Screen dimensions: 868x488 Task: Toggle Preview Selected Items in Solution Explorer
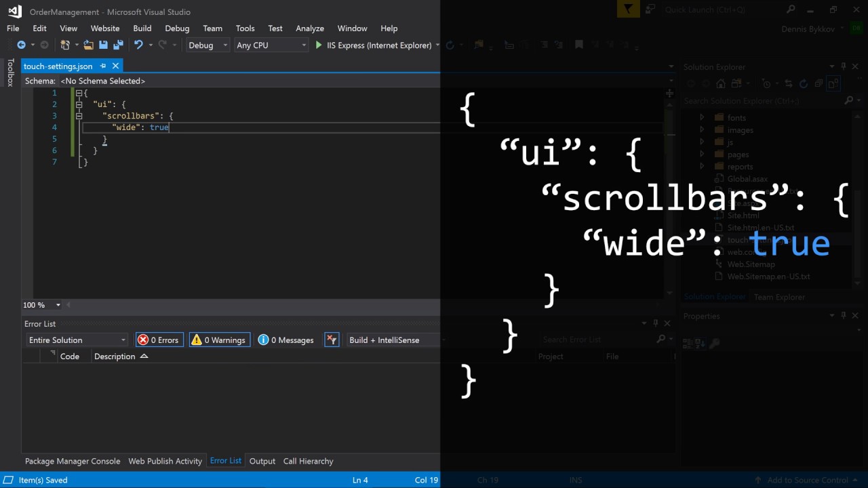833,84
